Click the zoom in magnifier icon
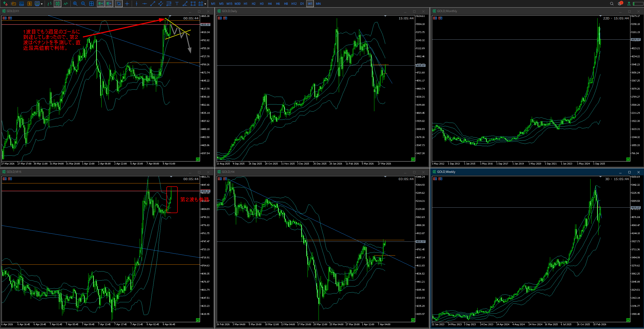 point(75,4)
